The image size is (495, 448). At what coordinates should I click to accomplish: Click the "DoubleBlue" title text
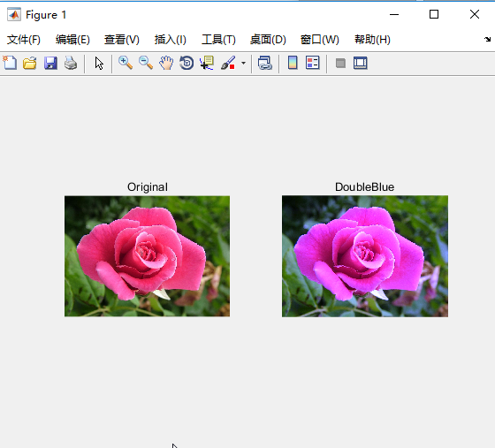point(364,187)
